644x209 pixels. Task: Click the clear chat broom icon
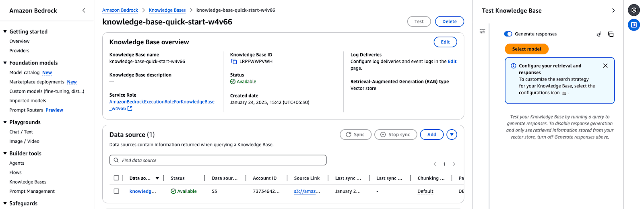[599, 34]
